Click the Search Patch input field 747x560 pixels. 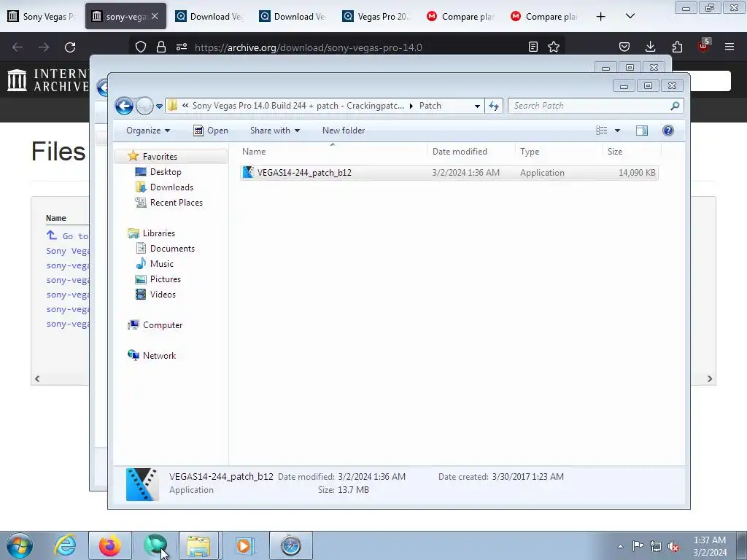[589, 106]
